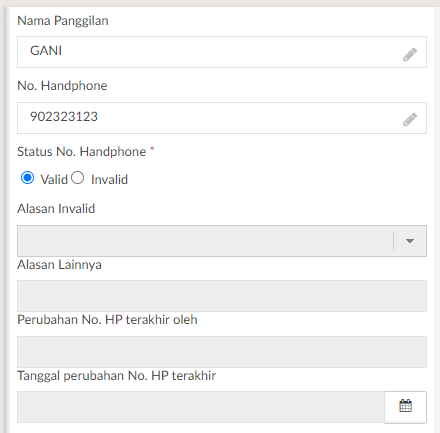Open the calendar date picker icon
The width and height of the screenshot is (440, 433).
405,407
